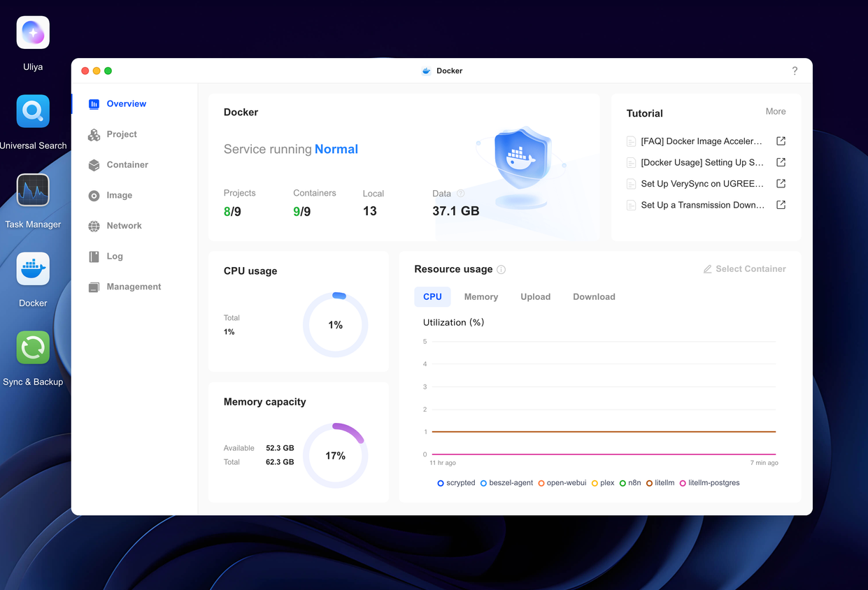
Task: Toggle the litellm legend entry
Action: 660,483
